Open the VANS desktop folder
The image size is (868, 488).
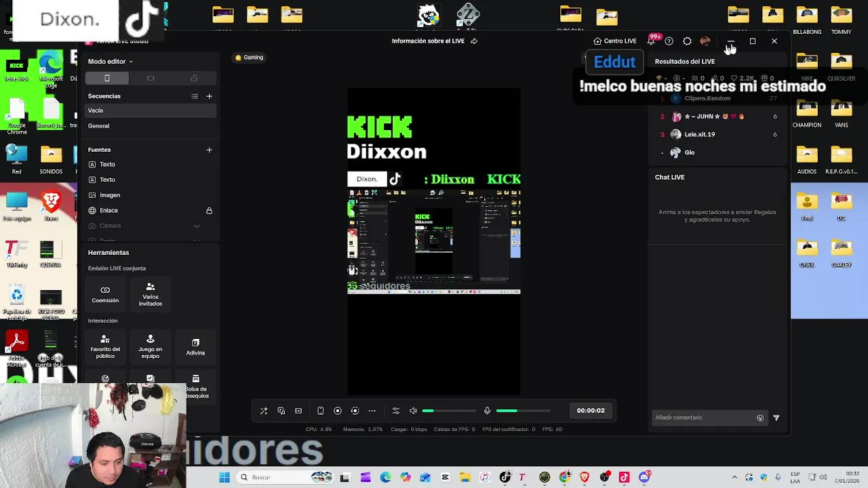(842, 114)
